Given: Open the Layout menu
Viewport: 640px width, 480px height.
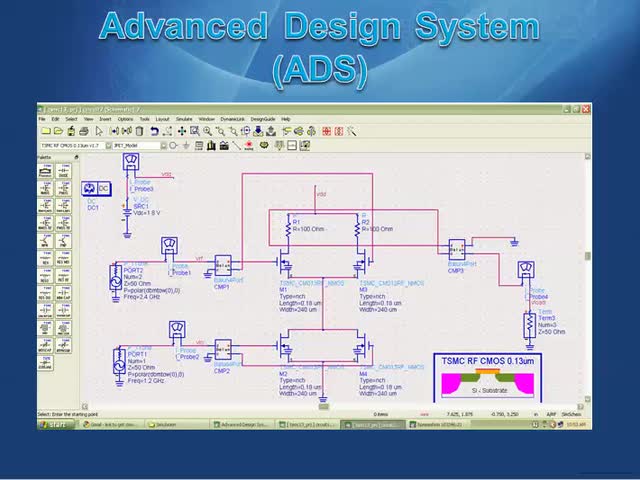Looking at the screenshot, I should pos(162,119).
